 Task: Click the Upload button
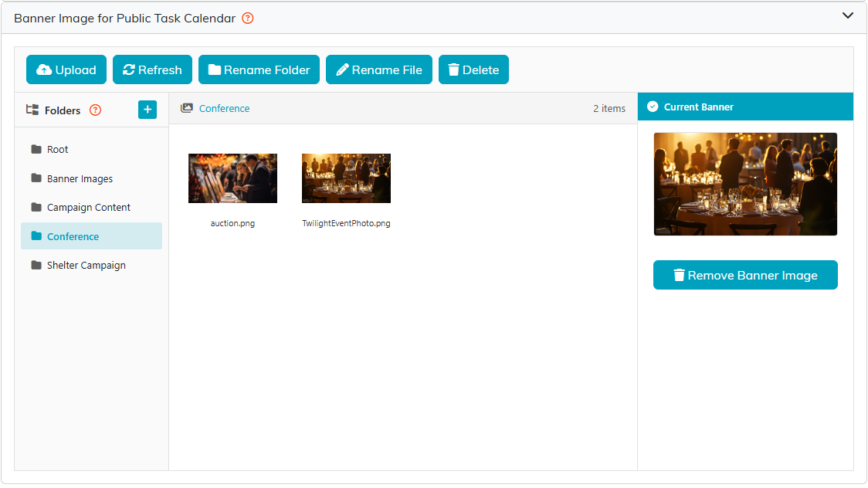click(x=66, y=69)
